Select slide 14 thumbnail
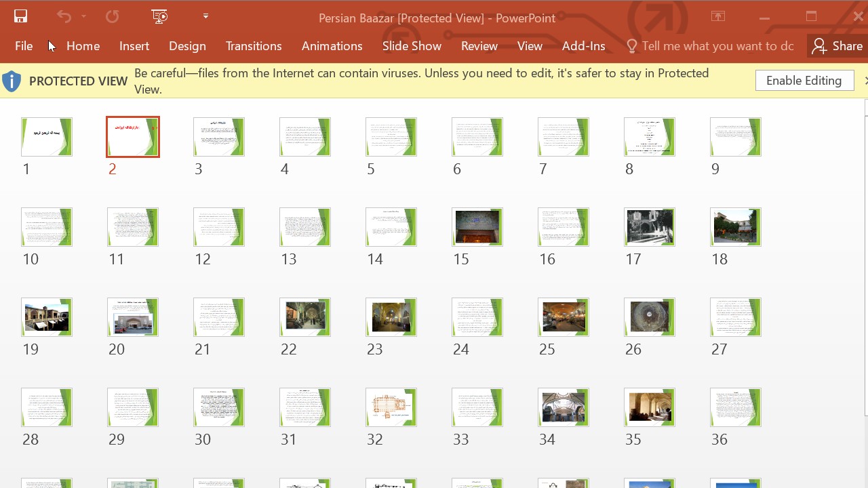 [x=391, y=227]
